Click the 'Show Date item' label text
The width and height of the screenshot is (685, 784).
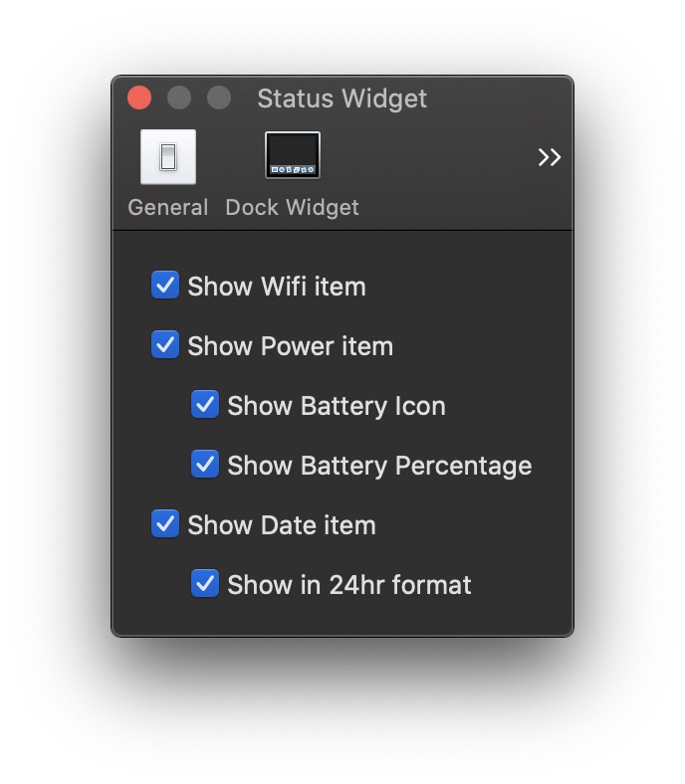click(x=282, y=525)
